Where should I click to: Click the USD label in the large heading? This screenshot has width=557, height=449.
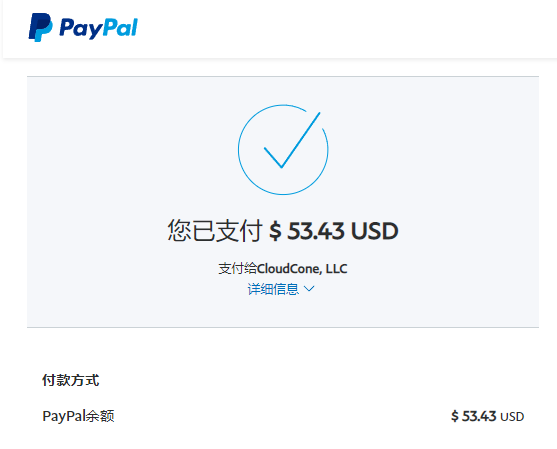(375, 231)
